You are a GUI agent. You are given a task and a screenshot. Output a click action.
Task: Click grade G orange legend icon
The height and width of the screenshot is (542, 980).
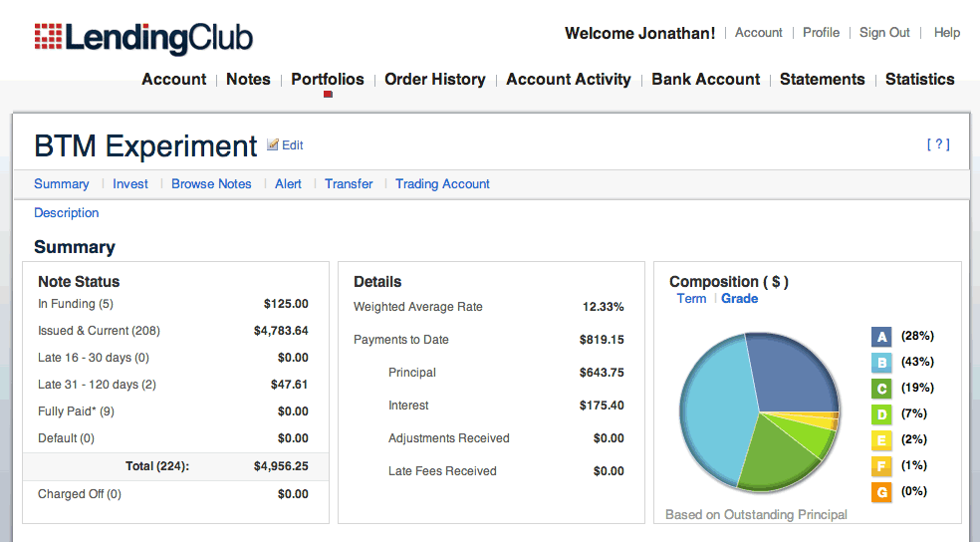point(881,492)
